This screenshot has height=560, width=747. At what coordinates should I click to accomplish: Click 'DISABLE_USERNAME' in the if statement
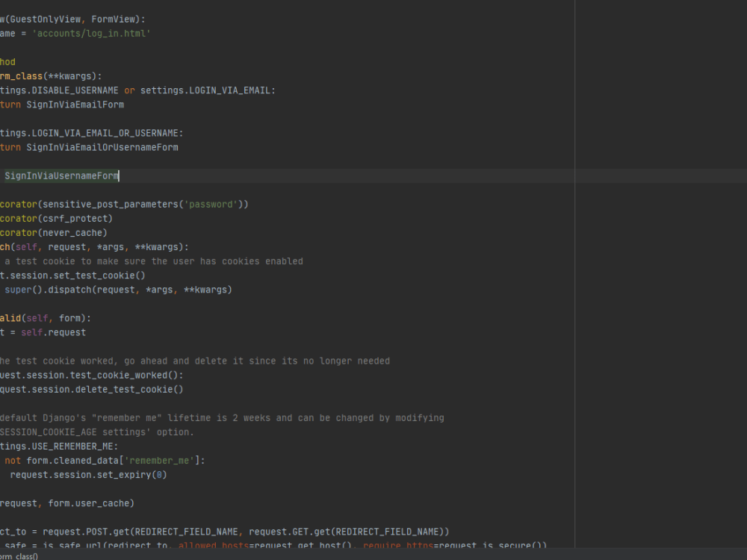point(75,90)
